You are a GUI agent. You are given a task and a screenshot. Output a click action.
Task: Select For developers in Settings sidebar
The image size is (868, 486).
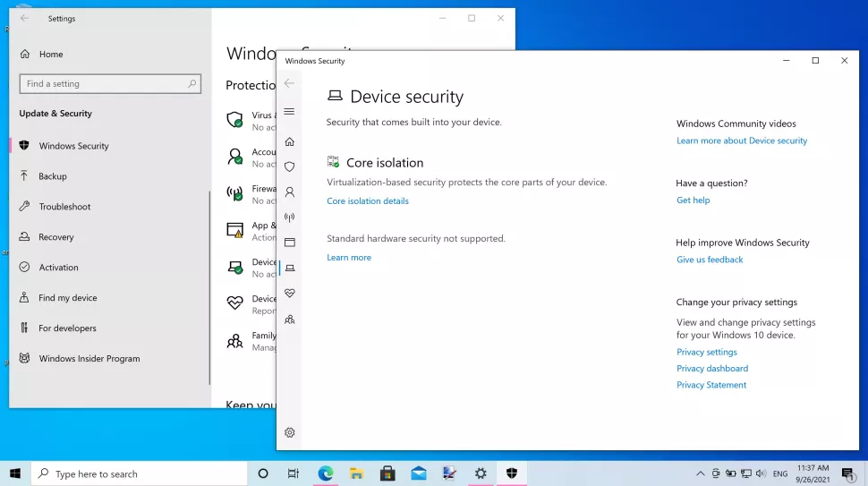pyautogui.click(x=109, y=328)
